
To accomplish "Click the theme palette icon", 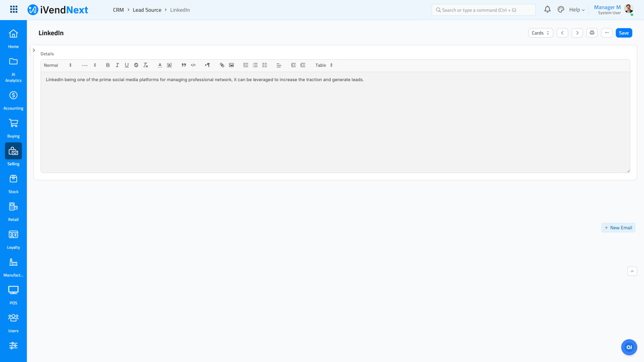I will click(x=560, y=9).
